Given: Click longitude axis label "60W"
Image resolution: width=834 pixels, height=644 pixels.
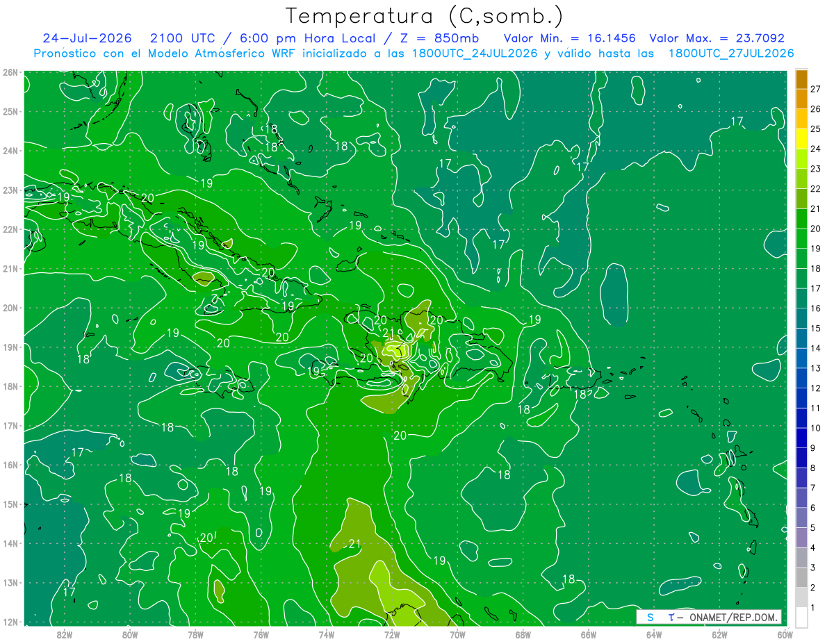Looking at the screenshot, I should tap(785, 634).
